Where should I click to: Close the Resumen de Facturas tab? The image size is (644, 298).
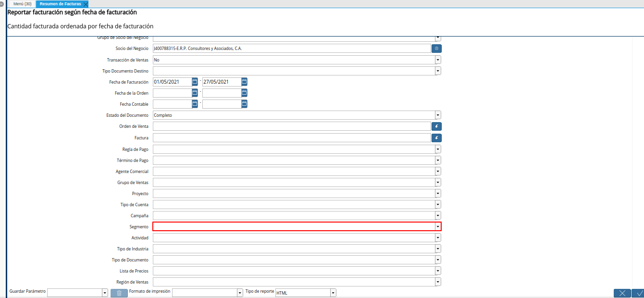tap(86, 4)
